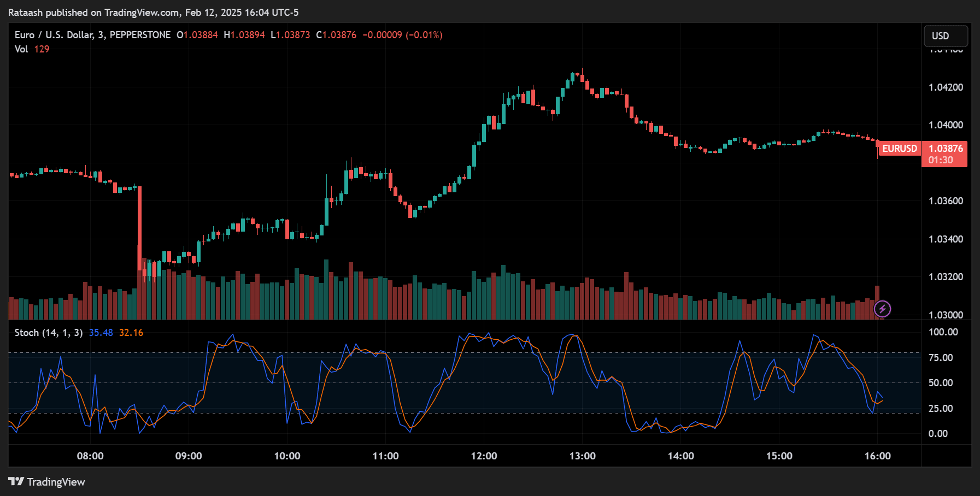This screenshot has height=496, width=980.
Task: Select the red EURUSD price tag
Action: [899, 148]
